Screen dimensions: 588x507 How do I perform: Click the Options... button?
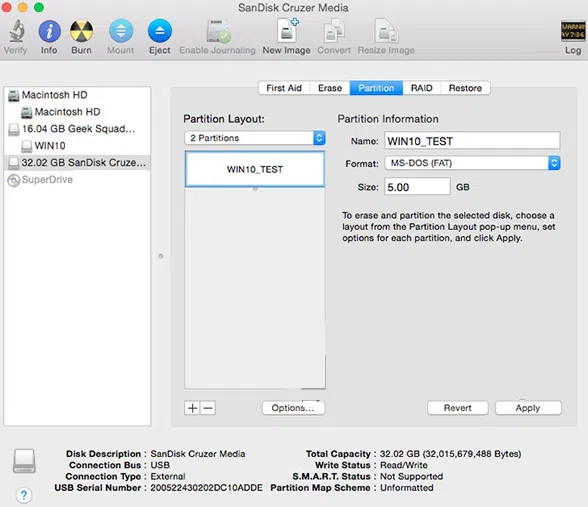(293, 408)
